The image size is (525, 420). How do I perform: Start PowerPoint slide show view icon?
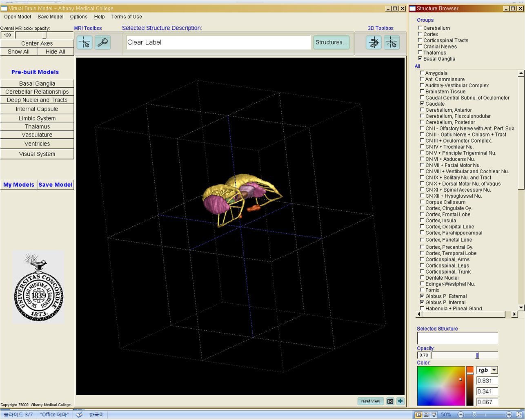coord(434,415)
